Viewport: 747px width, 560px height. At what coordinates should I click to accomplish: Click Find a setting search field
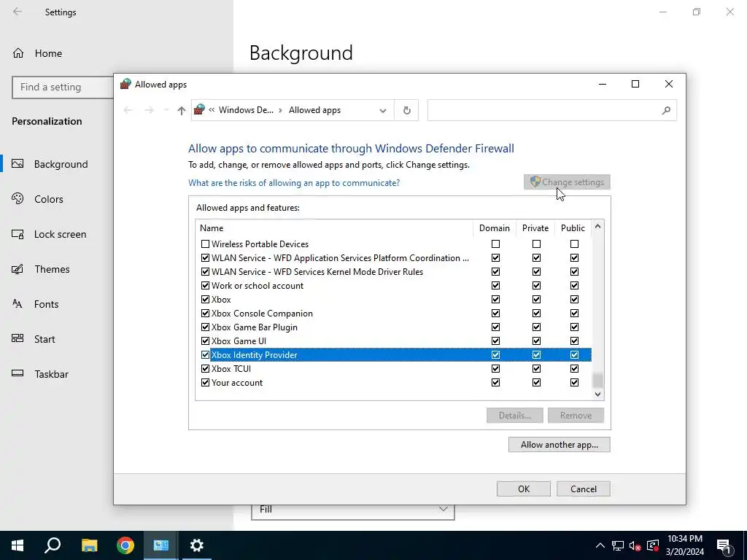63,87
